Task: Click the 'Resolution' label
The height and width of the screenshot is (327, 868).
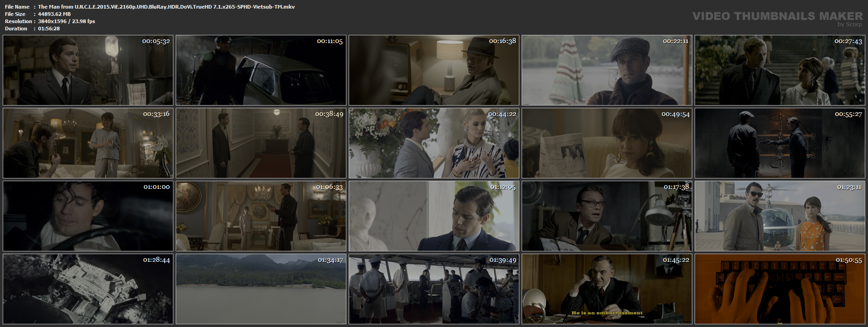Action: (19, 21)
